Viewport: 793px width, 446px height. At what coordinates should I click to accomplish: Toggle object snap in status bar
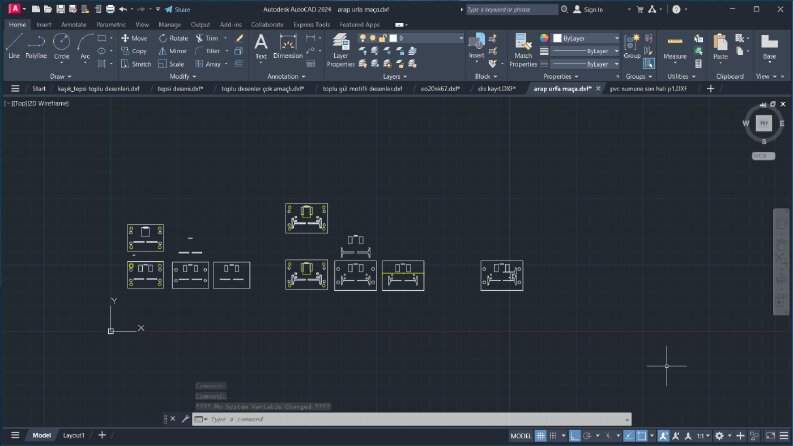(641, 435)
